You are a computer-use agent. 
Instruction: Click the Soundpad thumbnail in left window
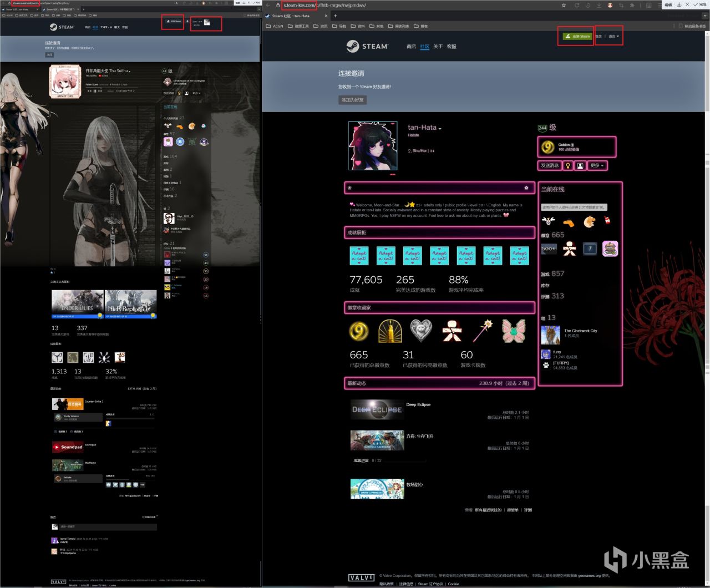pyautogui.click(x=68, y=447)
